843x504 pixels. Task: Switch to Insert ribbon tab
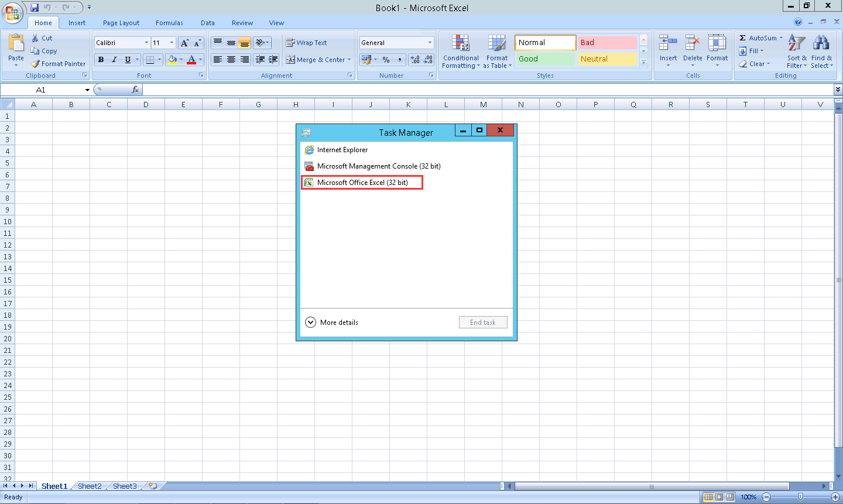tap(77, 23)
